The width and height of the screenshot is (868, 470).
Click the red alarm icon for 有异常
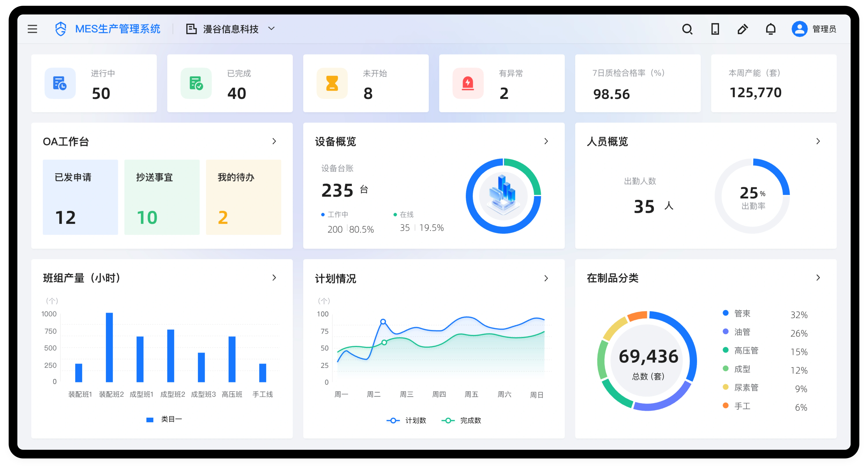pos(468,83)
